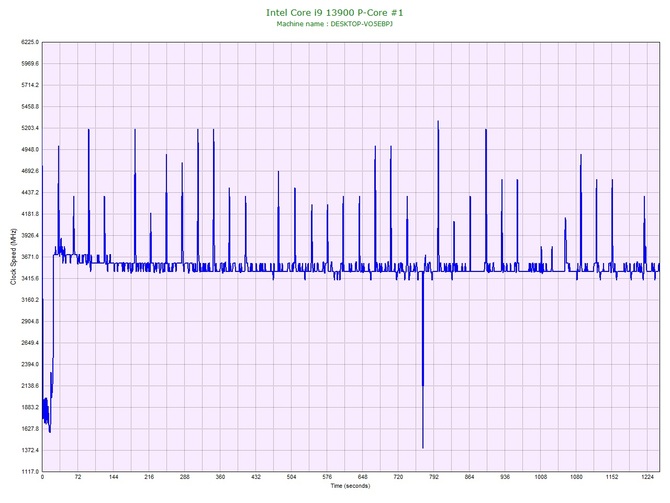
Task: Click the 720 seconds x-axis label
Action: pyautogui.click(x=398, y=477)
